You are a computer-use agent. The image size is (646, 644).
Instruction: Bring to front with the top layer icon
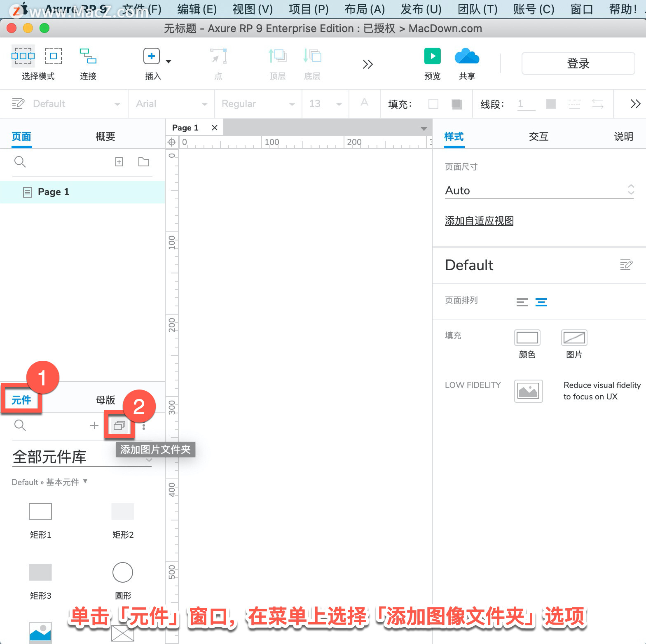[x=278, y=56]
